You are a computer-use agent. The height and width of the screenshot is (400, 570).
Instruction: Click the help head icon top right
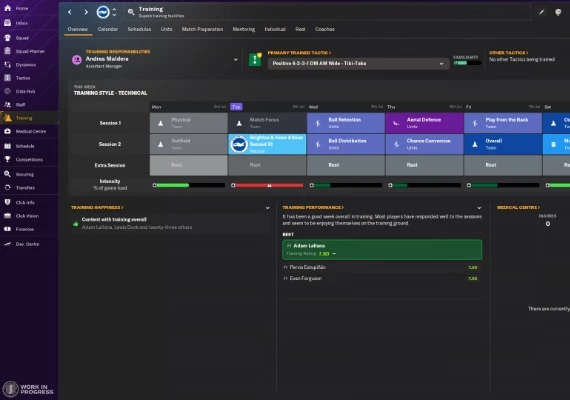pos(558,12)
